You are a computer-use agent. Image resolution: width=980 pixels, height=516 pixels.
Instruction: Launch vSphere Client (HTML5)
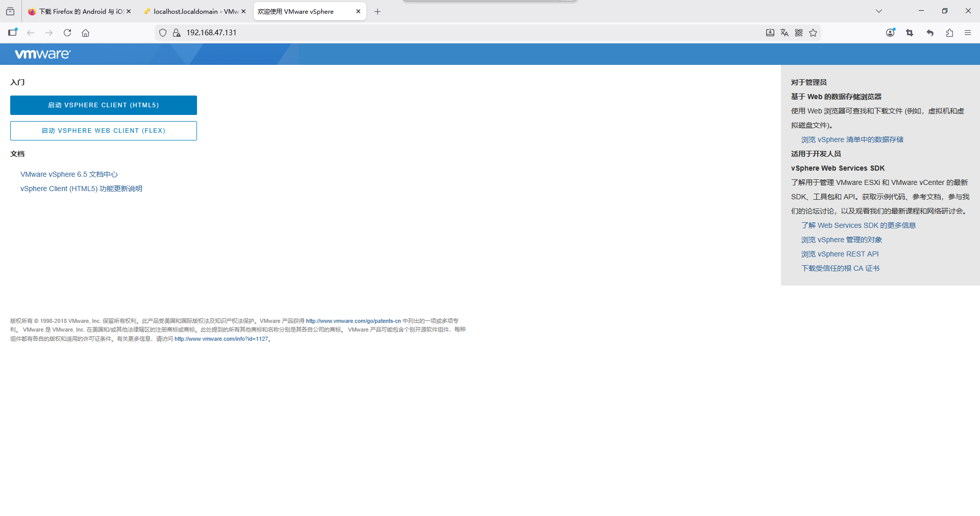(x=104, y=105)
